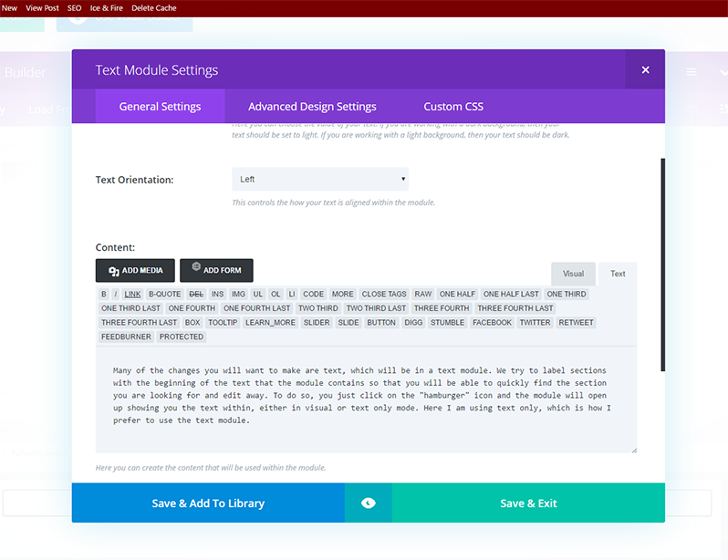Insert a blockquote with B-QUOTE button
The image size is (728, 560).
click(164, 294)
